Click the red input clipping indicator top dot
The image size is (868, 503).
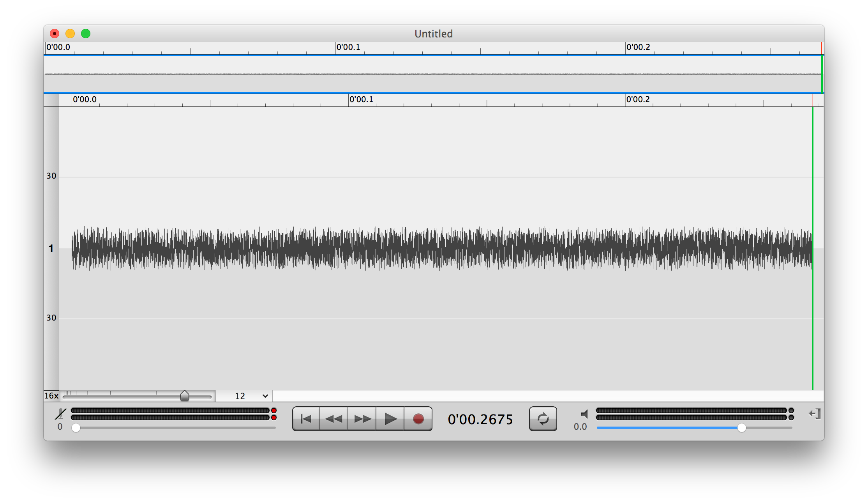[274, 411]
